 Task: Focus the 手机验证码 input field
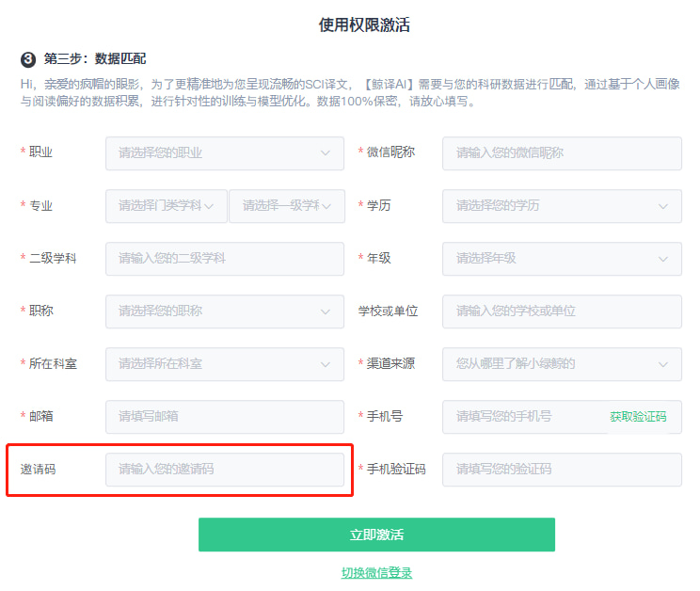[x=562, y=470]
